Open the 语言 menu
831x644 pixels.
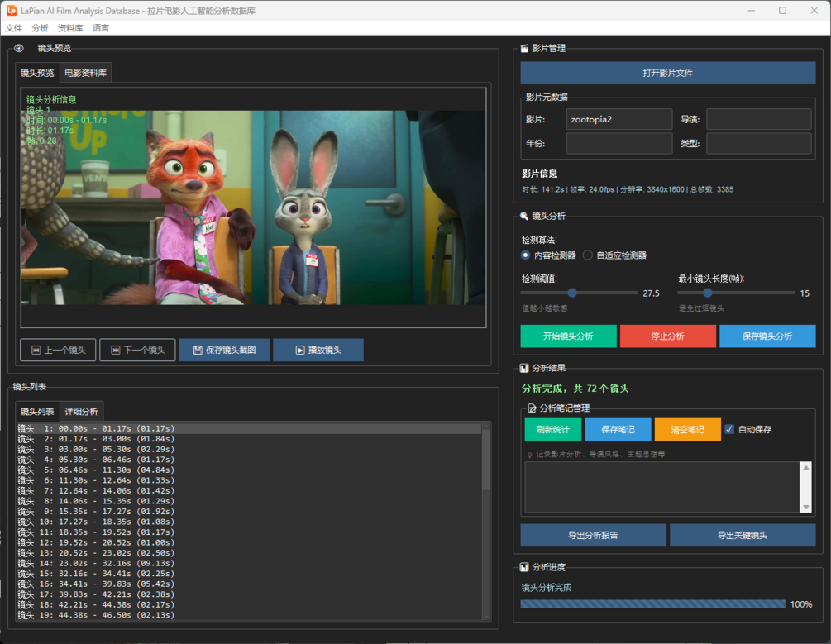(x=101, y=28)
